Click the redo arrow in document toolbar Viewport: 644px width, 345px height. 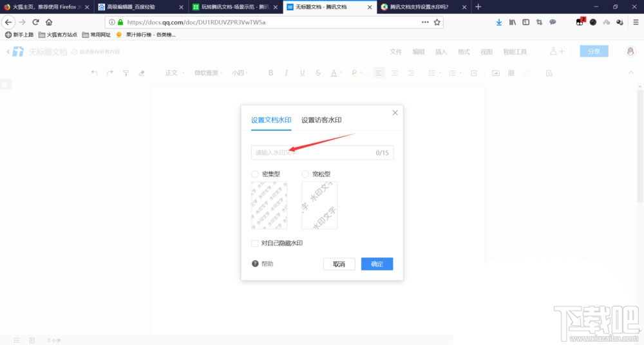tap(109, 73)
